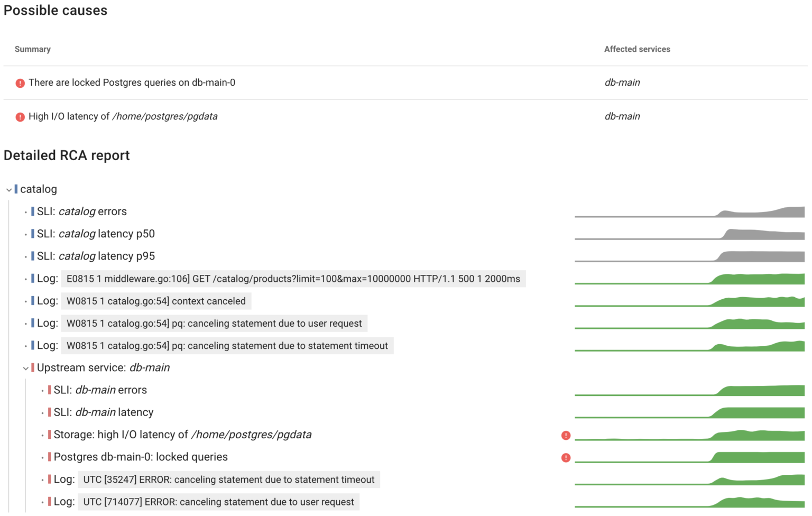Click the statement timeout log snippet in catalog
Viewport: 812px width, 516px height.
point(227,345)
